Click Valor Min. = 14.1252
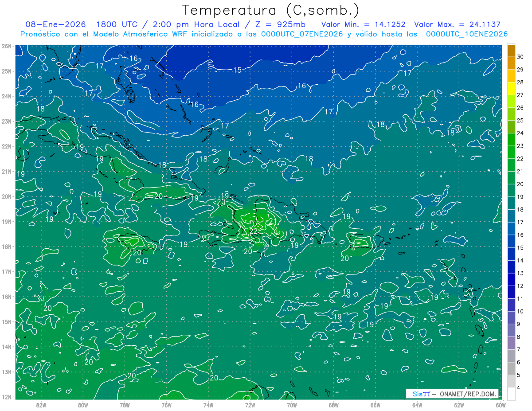The width and height of the screenshot is (532, 411). click(363, 24)
